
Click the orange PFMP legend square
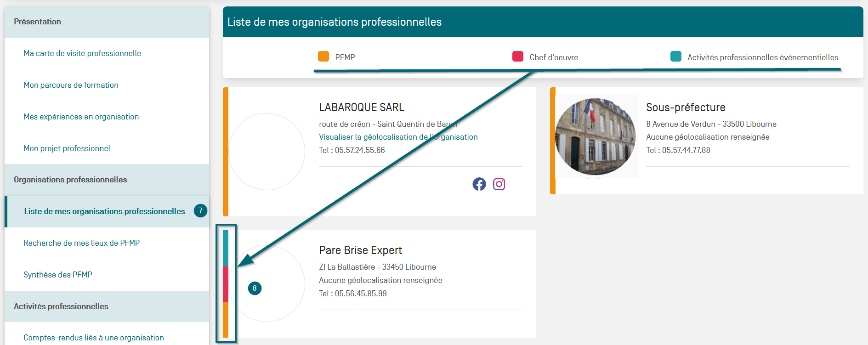click(323, 57)
